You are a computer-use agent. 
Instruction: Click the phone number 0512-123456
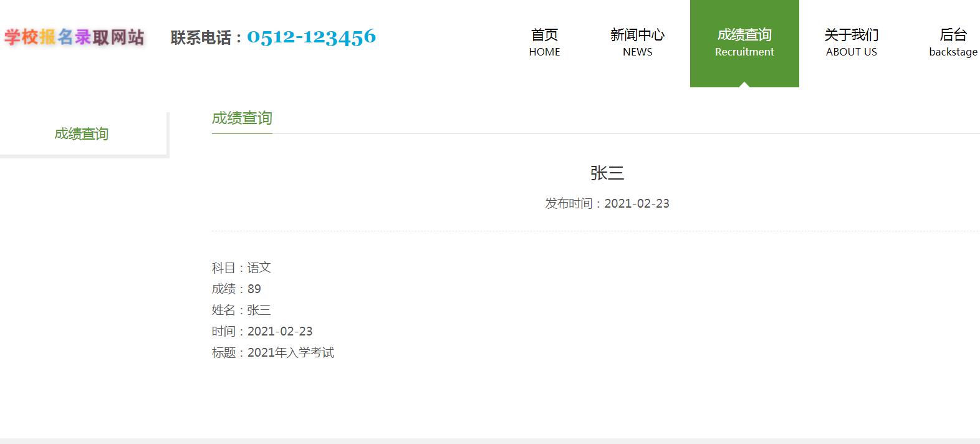312,37
